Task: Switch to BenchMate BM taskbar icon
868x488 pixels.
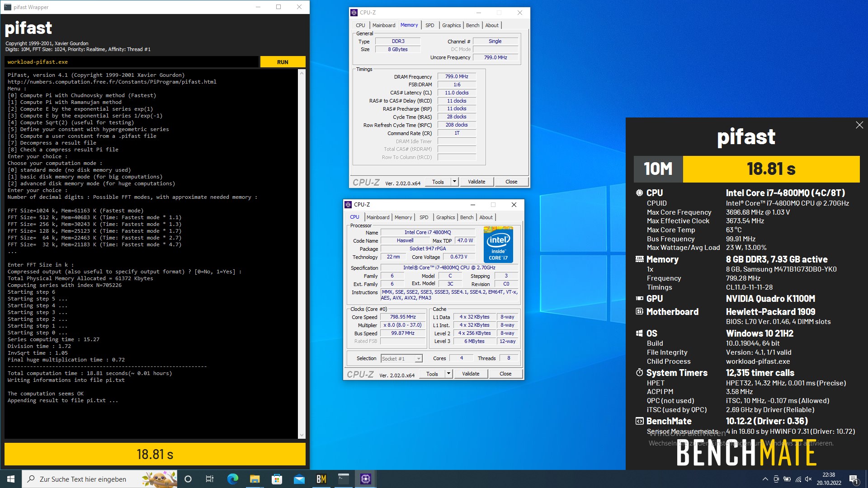Action: pos(321,479)
